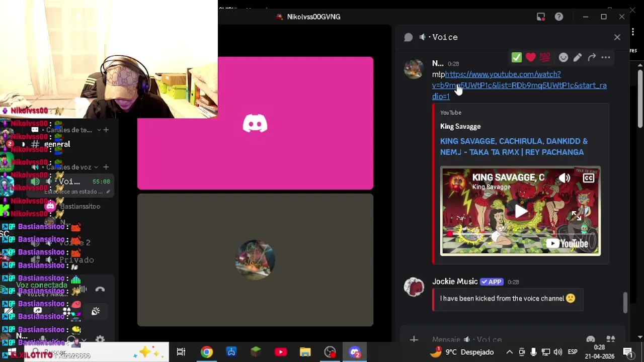Disconnect from voice with hang-up icon
The height and width of the screenshot is (362, 644).
pos(100,290)
